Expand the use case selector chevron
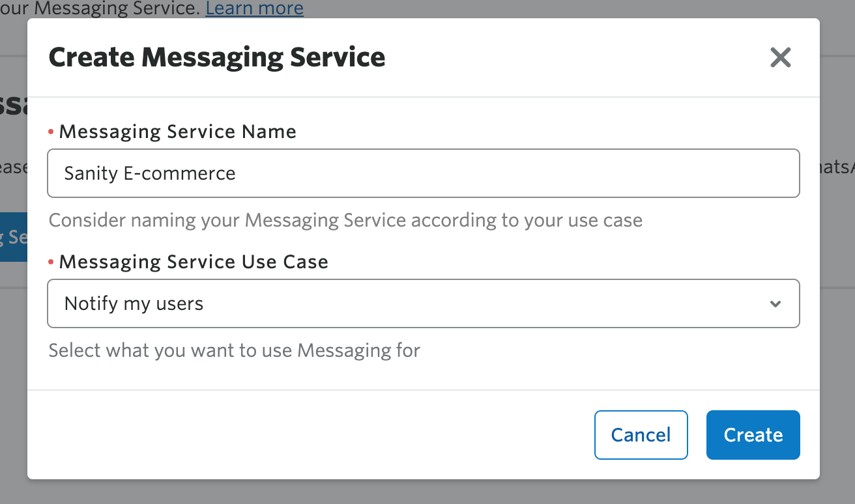 (x=775, y=303)
